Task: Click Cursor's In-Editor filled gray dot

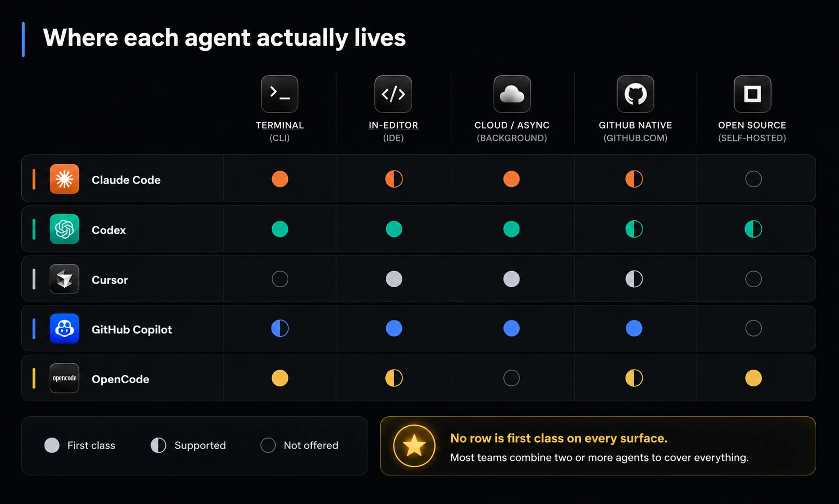Action: tap(394, 279)
